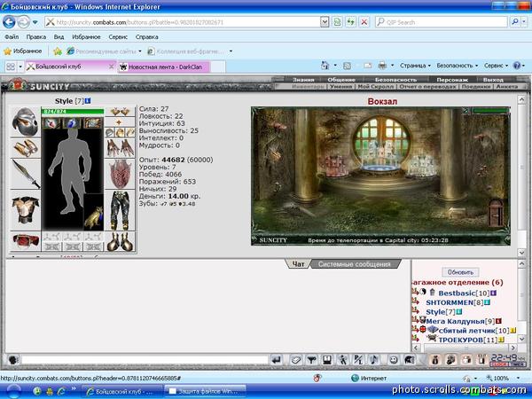Click the golden boots slot icon
This screenshot has height=399, width=532.
point(120,241)
